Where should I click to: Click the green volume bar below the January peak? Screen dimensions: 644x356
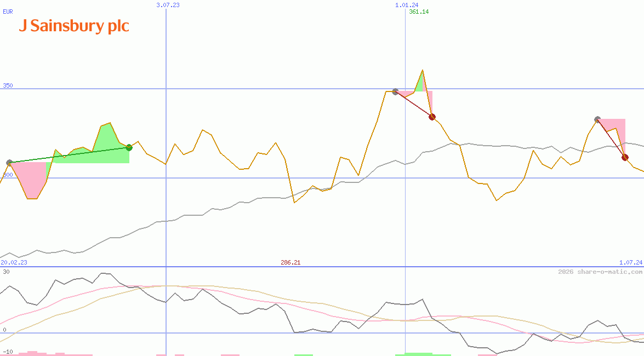(x=419, y=353)
